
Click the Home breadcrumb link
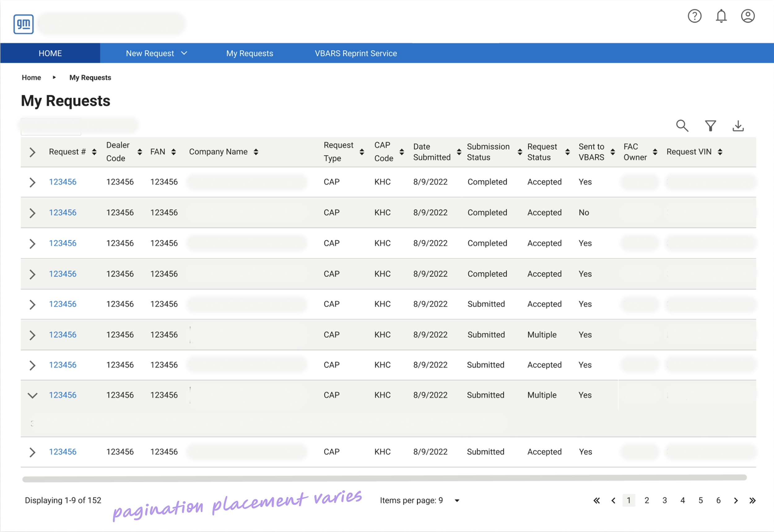(31, 78)
